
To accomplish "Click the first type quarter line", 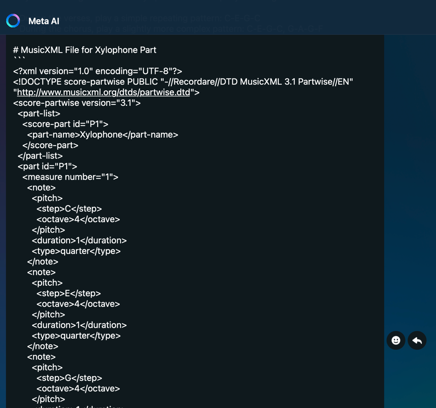I will (76, 251).
